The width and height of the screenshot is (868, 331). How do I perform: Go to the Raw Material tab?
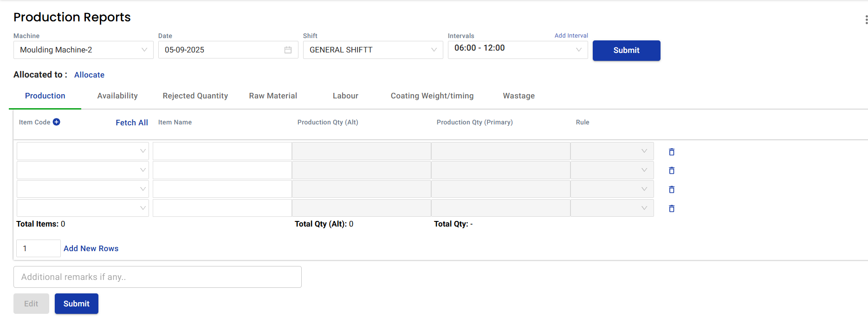273,96
